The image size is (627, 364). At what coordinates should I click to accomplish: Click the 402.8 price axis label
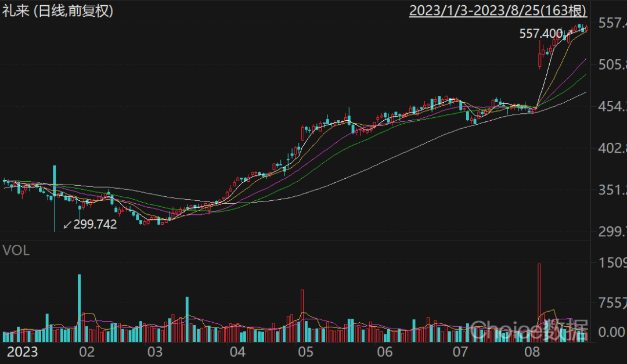pos(612,148)
